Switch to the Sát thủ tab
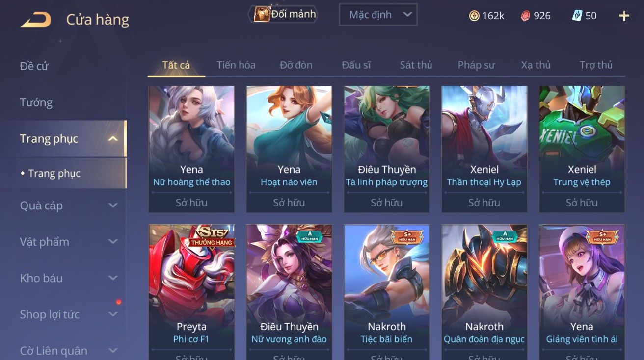 pyautogui.click(x=416, y=65)
